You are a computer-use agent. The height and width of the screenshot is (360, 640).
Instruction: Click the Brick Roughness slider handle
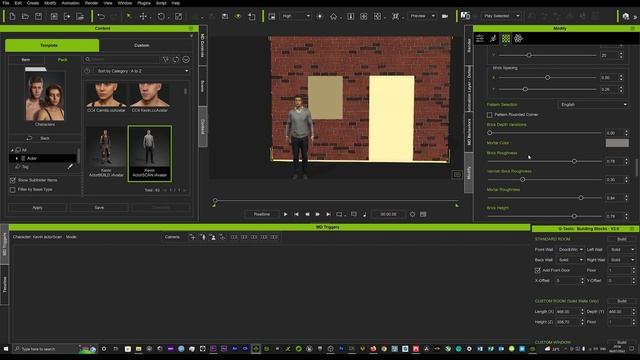click(x=574, y=161)
